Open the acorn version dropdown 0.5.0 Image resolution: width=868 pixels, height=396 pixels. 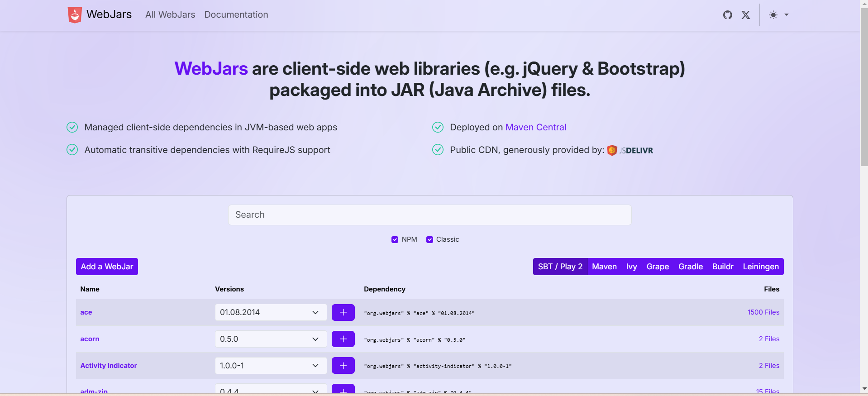(x=271, y=339)
